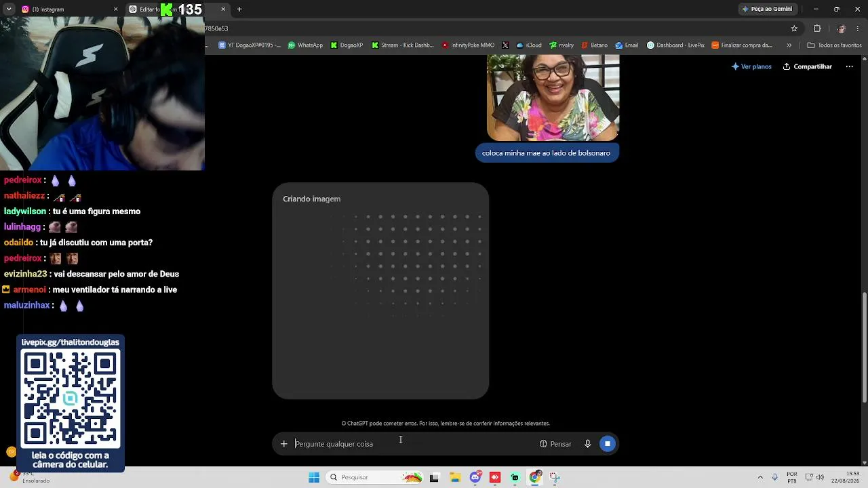The width and height of the screenshot is (868, 488).
Task: Click chat username maluzinhax
Action: (x=27, y=306)
